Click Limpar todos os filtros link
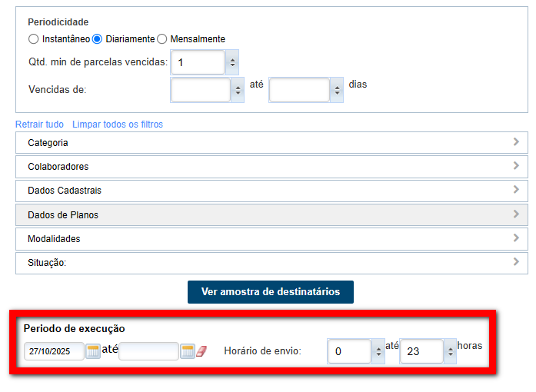The width and height of the screenshot is (536, 392). coord(118,125)
